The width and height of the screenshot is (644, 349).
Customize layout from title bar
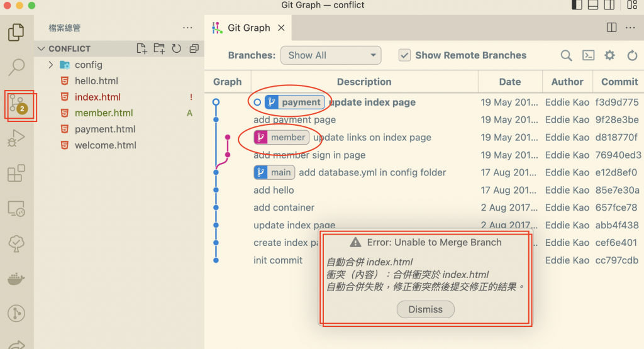[x=632, y=5]
